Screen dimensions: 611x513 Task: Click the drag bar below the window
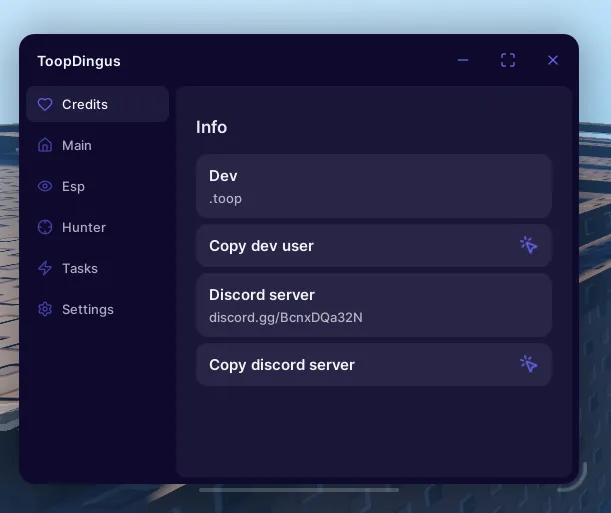tap(299, 490)
